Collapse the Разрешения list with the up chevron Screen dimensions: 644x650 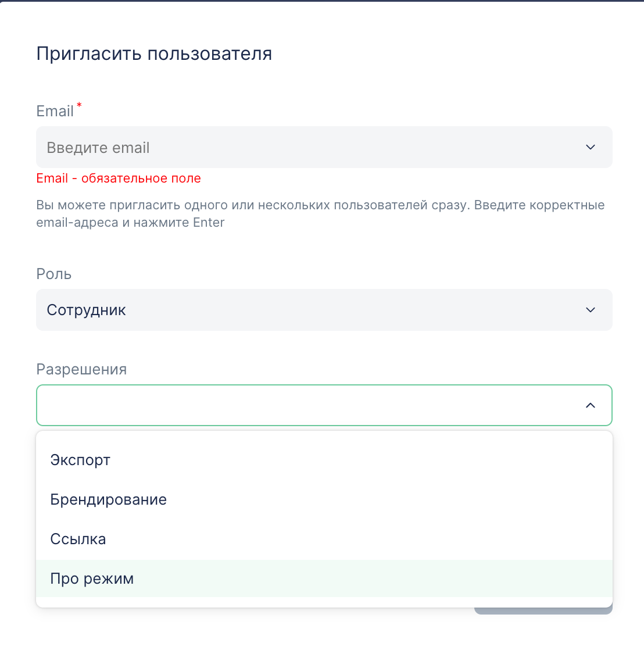pos(591,405)
